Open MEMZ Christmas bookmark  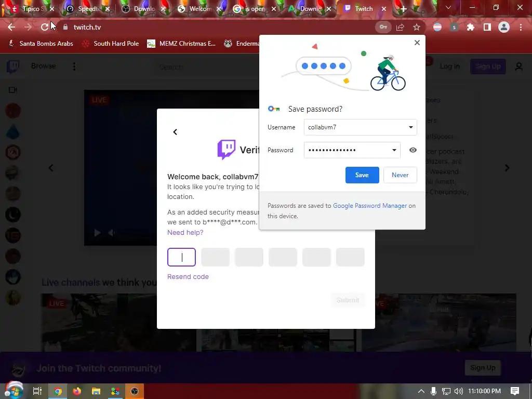coord(181,44)
